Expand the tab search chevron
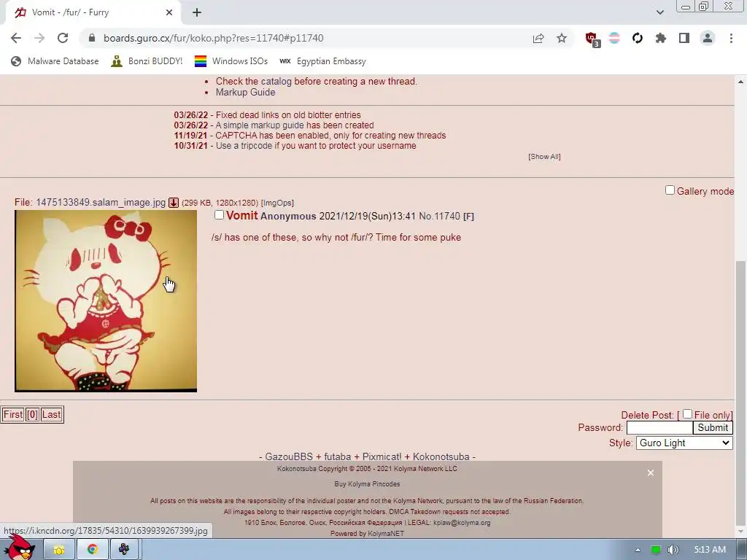747x560 pixels. coord(659,12)
